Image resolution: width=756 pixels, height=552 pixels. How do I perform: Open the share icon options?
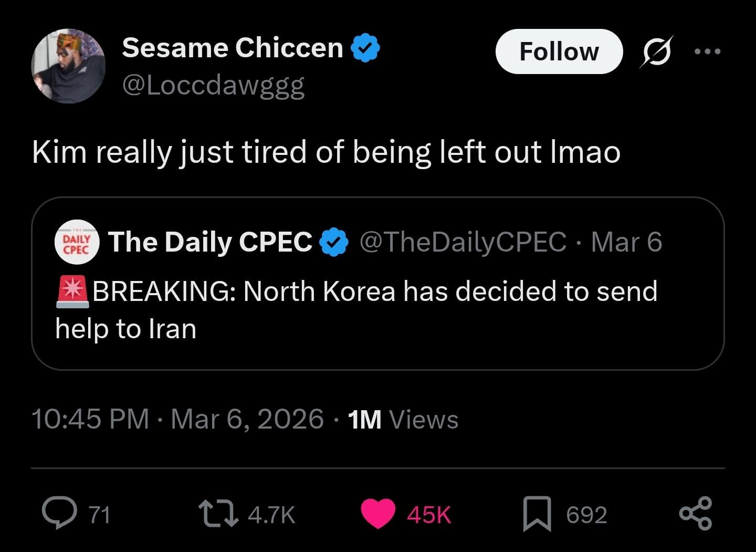pyautogui.click(x=696, y=513)
